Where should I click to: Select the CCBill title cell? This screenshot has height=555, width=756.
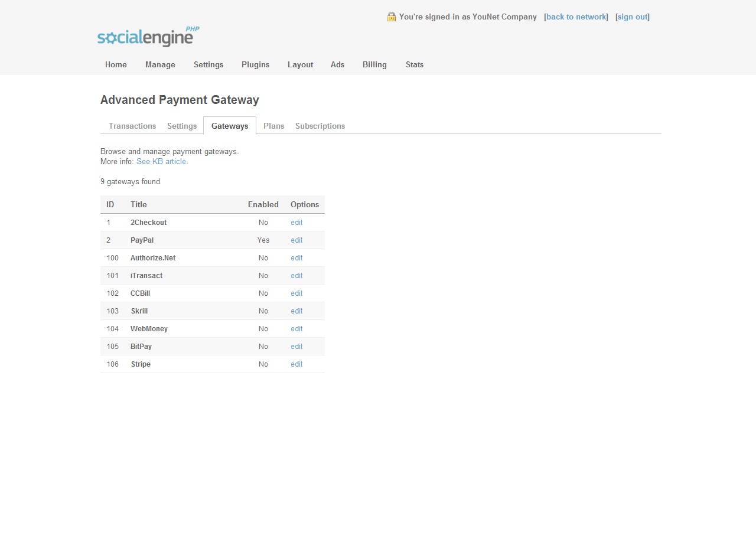[x=140, y=293]
